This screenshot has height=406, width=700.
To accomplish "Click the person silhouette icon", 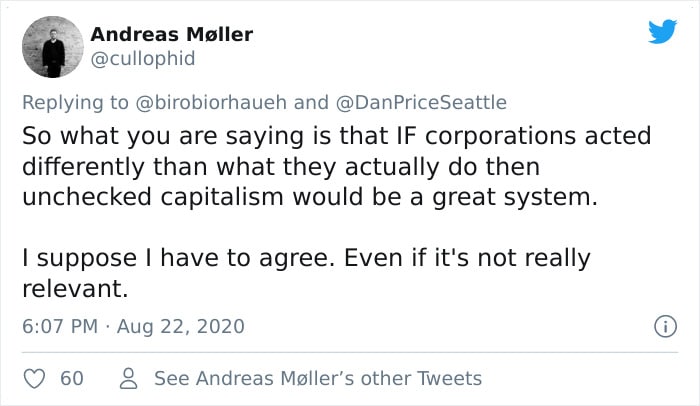I will click(x=129, y=378).
